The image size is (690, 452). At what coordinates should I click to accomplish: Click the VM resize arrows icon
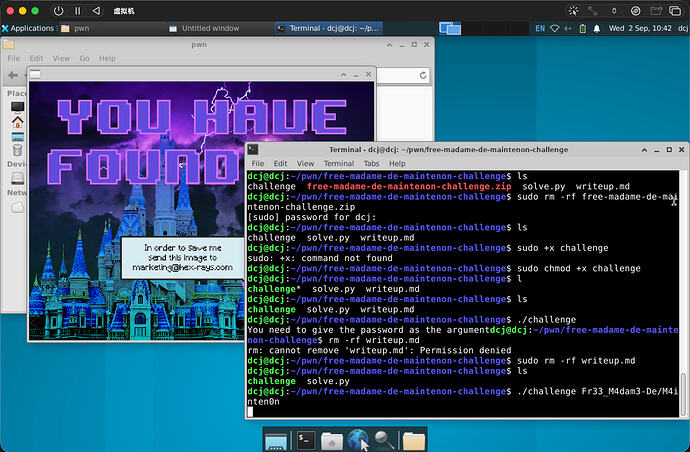click(x=593, y=11)
